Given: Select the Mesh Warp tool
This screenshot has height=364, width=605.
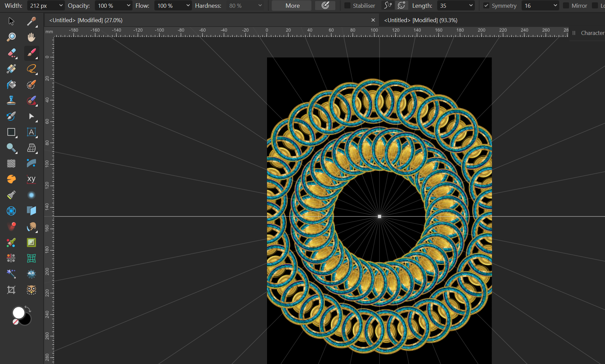Looking at the screenshot, I should pyautogui.click(x=31, y=148).
